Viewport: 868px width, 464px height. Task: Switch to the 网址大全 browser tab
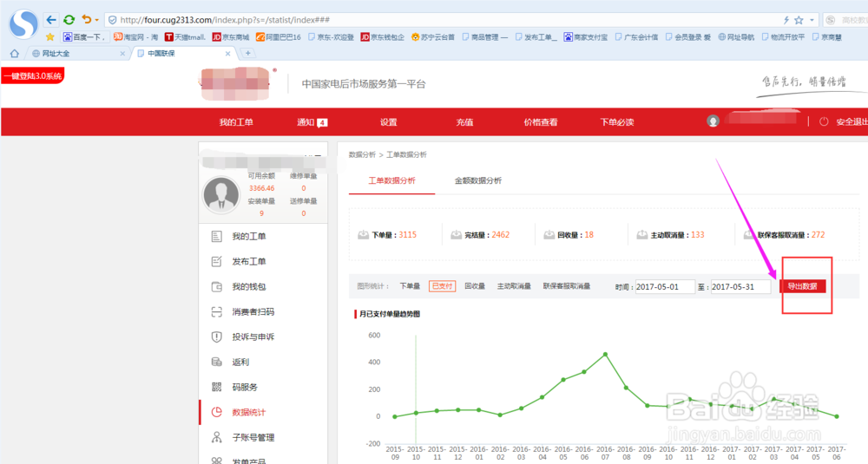(76, 54)
